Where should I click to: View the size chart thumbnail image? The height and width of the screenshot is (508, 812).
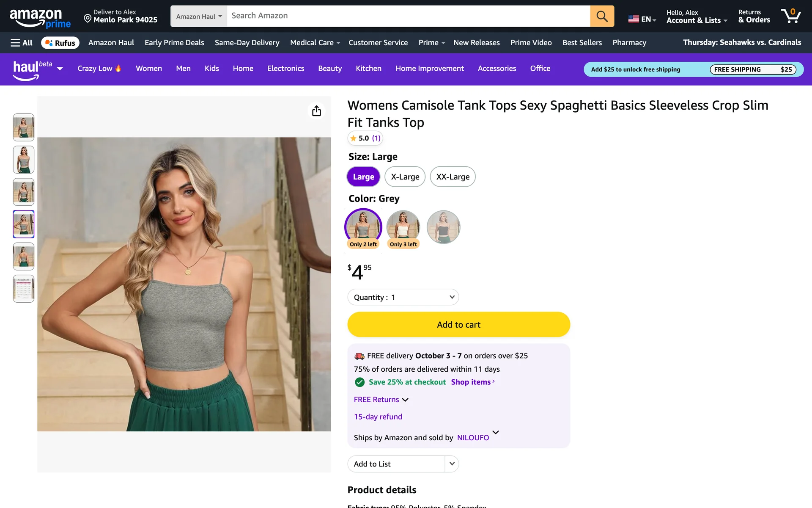24,289
